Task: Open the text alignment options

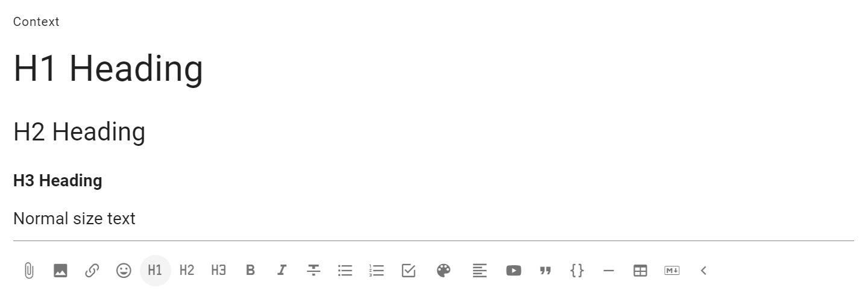Action: coord(479,271)
